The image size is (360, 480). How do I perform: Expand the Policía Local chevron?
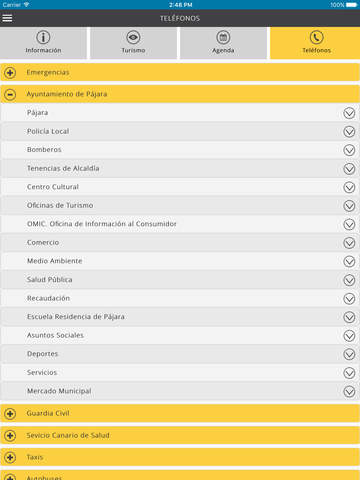(x=349, y=132)
